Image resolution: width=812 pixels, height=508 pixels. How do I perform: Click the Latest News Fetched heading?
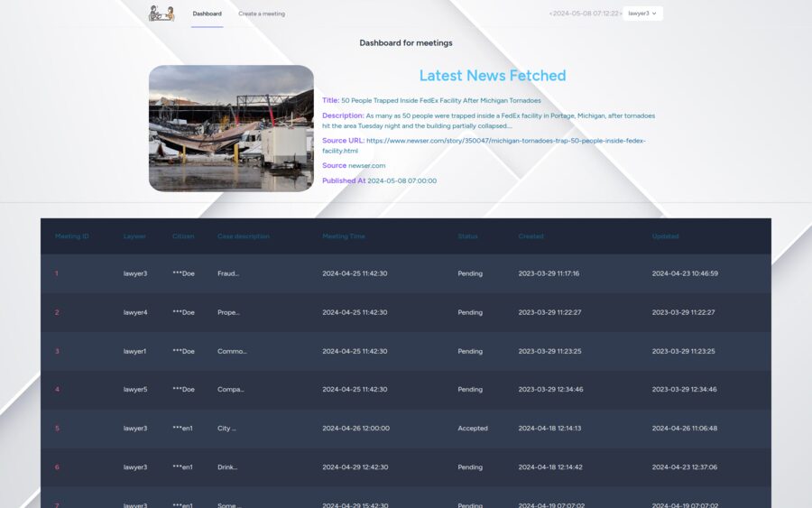click(x=493, y=76)
